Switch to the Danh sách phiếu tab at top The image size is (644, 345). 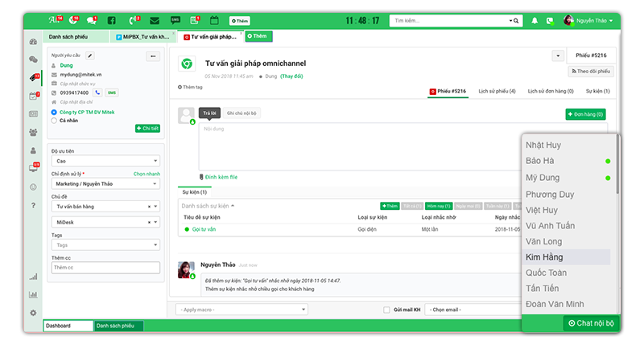pyautogui.click(x=76, y=37)
